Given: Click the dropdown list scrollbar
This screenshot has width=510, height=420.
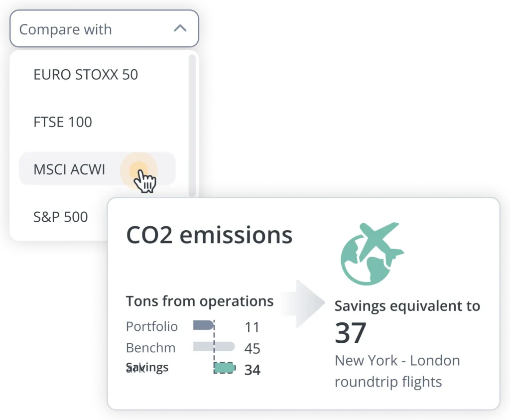Looking at the screenshot, I should coord(192,126).
